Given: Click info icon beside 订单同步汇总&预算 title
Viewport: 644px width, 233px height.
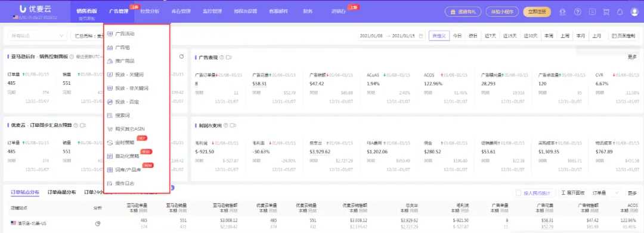Looking at the screenshot, I should pos(76,125).
